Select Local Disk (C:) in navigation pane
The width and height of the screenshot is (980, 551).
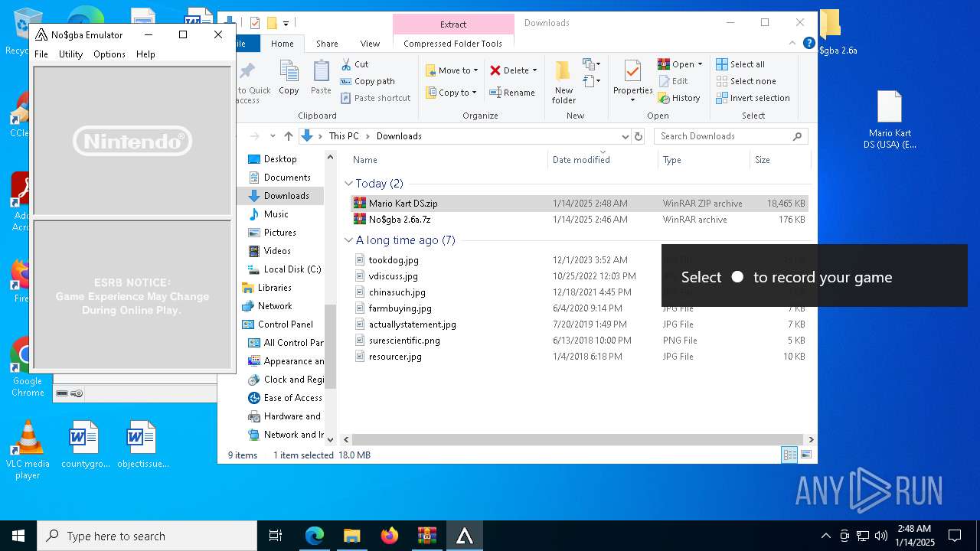click(292, 269)
